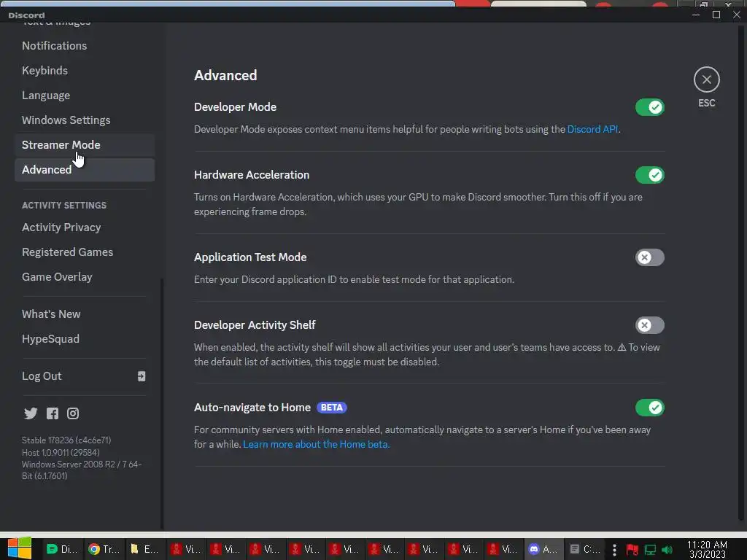The height and width of the screenshot is (560, 747).
Task: Disable Auto-navigate to Home
Action: coord(649,408)
